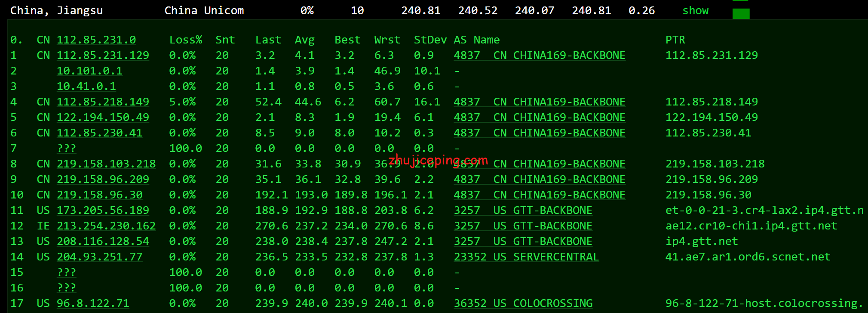Open AS 4837 CHINA169-BACKBONE link at hop 1

coord(540,56)
